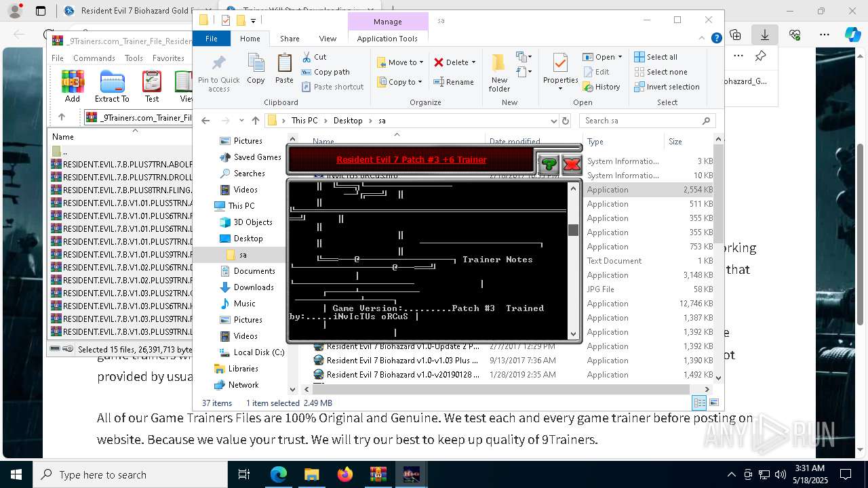Open the Application Tools tab

387,39
